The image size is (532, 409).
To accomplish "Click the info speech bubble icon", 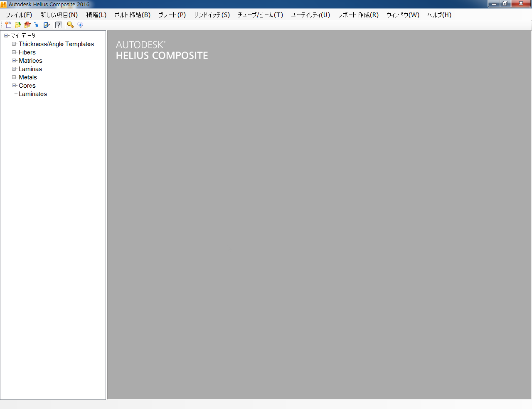I will tap(80, 25).
